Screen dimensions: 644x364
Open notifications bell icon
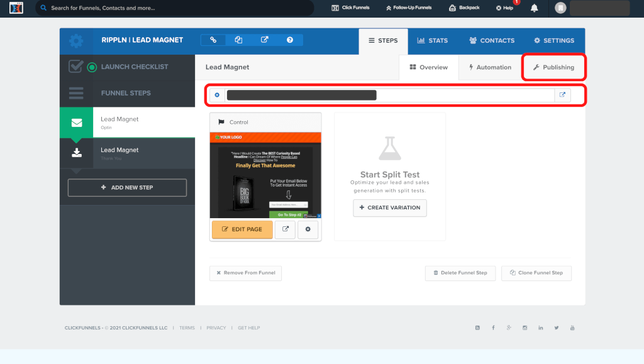[x=534, y=8]
